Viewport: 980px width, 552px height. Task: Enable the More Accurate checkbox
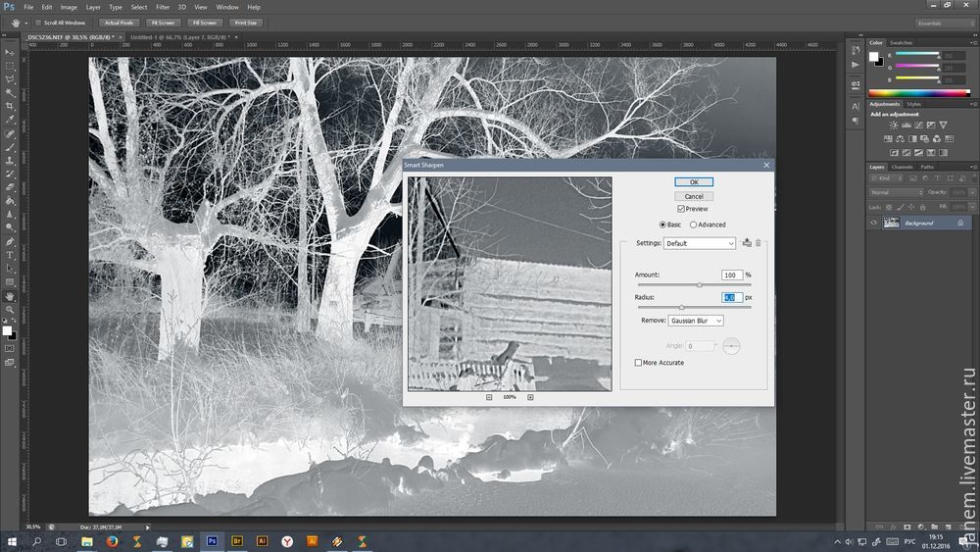pyautogui.click(x=639, y=363)
